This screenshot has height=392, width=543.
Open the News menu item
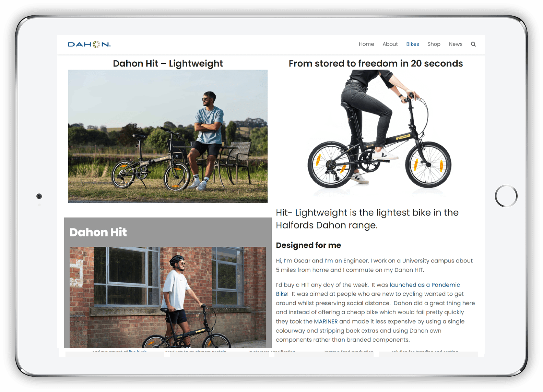[456, 44]
